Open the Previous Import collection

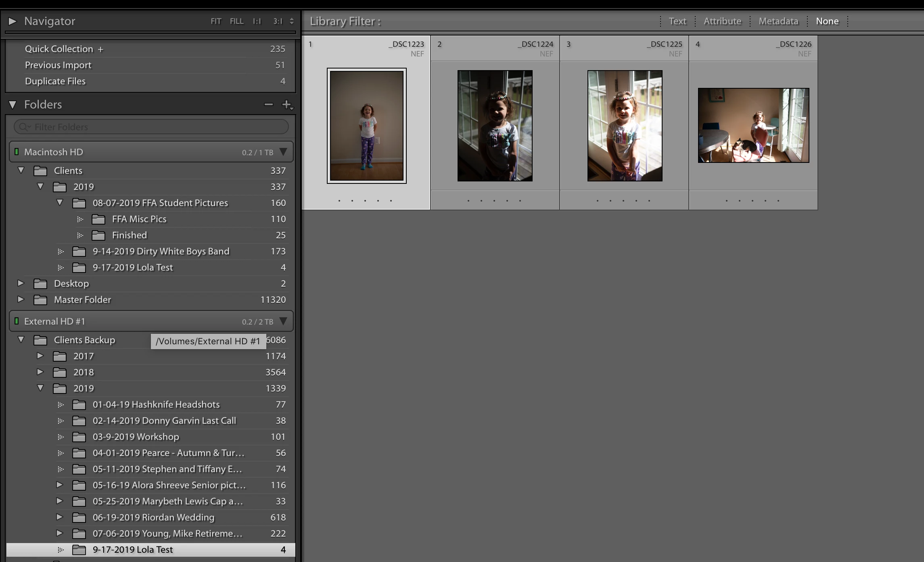(x=58, y=65)
